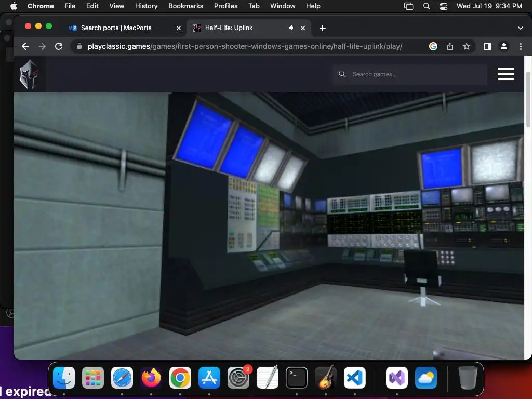The image size is (532, 399).
Task: Open the Bookmarks menu
Action: pyautogui.click(x=185, y=6)
